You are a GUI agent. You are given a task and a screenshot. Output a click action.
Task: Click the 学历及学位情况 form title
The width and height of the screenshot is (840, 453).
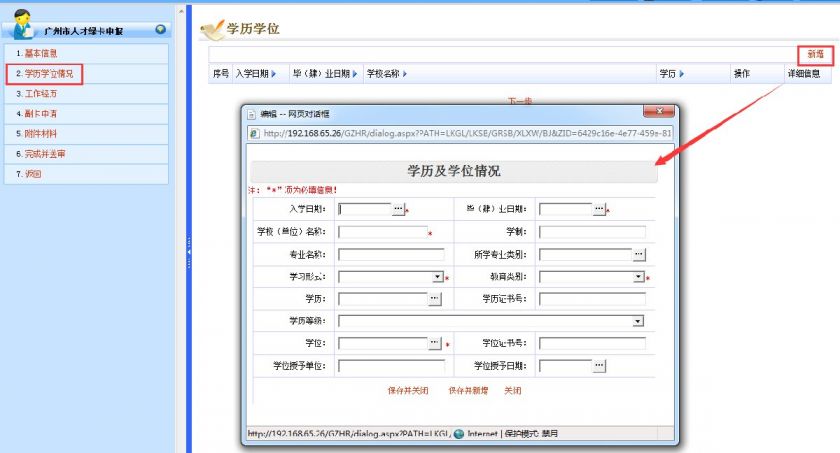click(x=454, y=171)
